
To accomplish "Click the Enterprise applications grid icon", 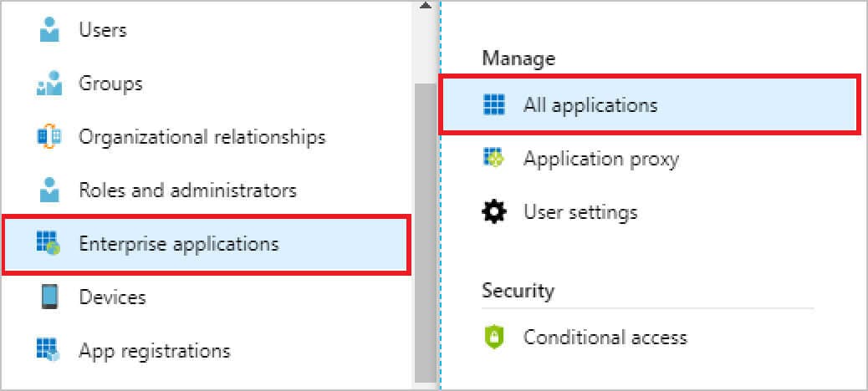I will coord(50,244).
